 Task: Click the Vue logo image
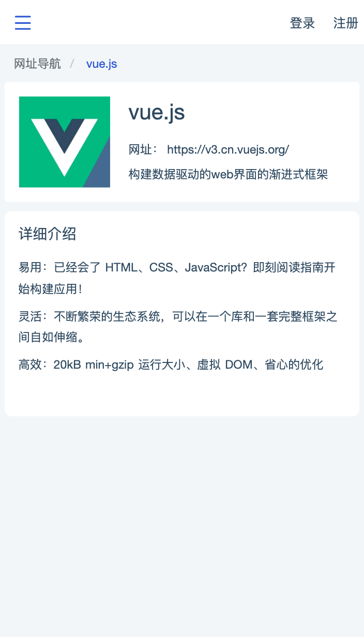click(65, 142)
